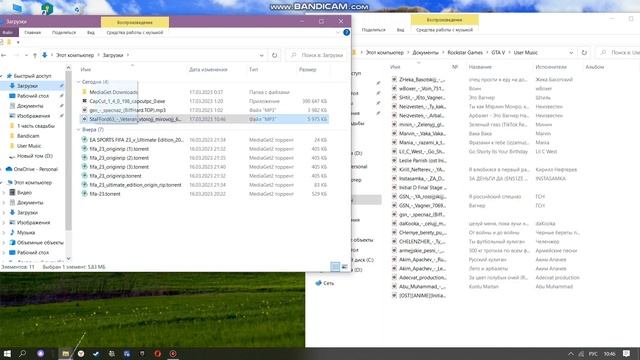Image resolution: width=640 pixels, height=360 pixels.
Task: Select fifa-23.torrent file
Action: 203,194
